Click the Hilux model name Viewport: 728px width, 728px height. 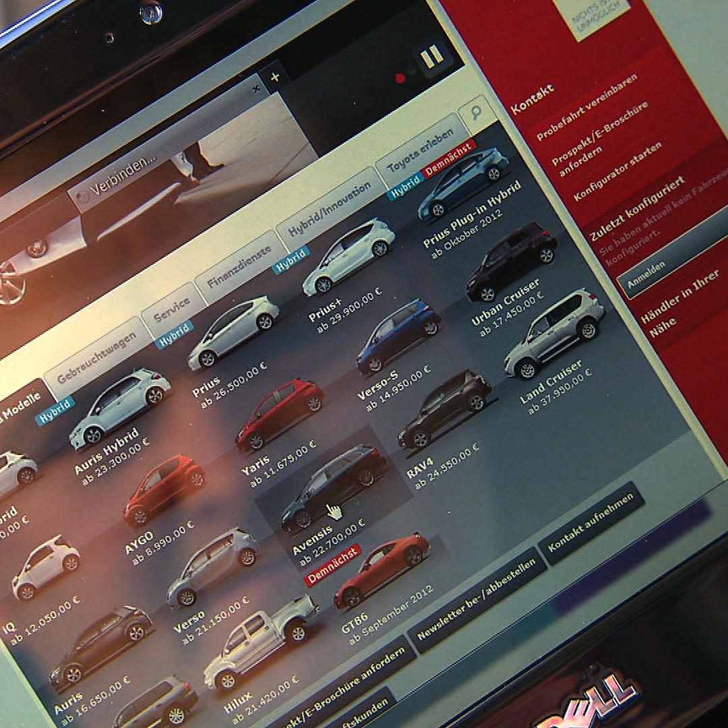pyautogui.click(x=238, y=701)
